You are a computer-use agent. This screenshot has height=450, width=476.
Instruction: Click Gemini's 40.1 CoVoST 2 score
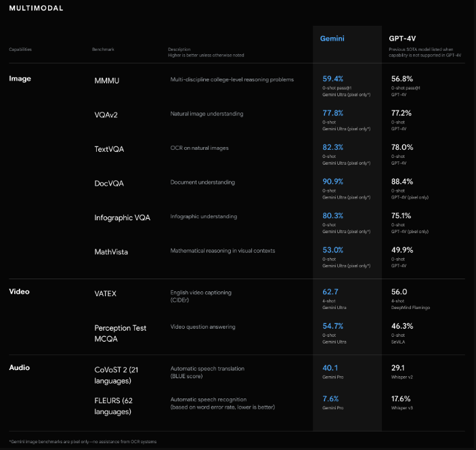330,368
